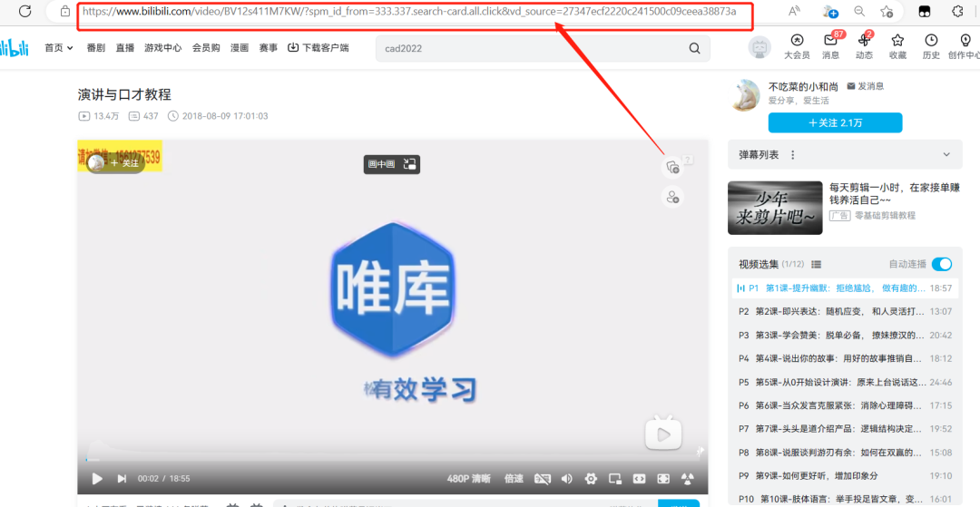Open player settings gear icon
The width and height of the screenshot is (980, 507).
[x=591, y=479]
